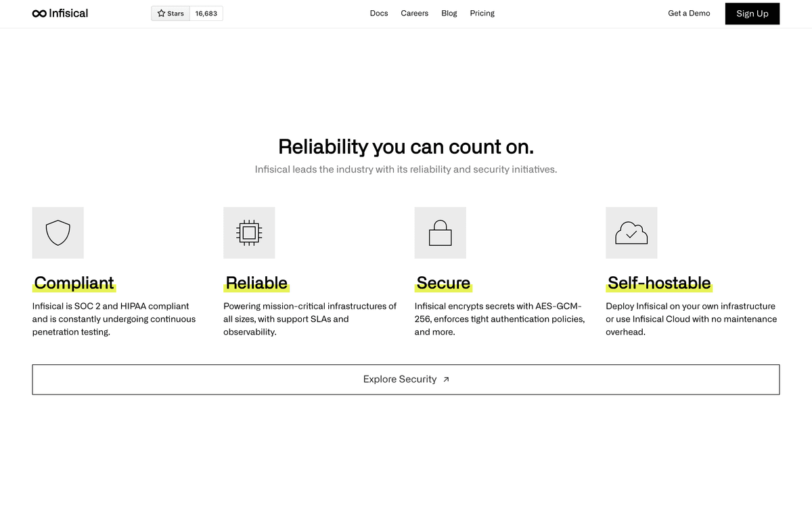Click the Get a Demo link

(x=689, y=14)
